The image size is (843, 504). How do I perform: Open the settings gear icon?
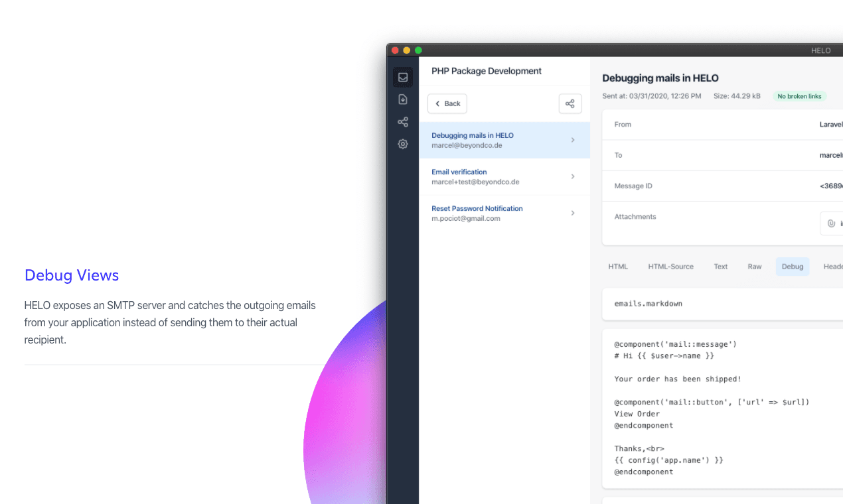click(402, 144)
